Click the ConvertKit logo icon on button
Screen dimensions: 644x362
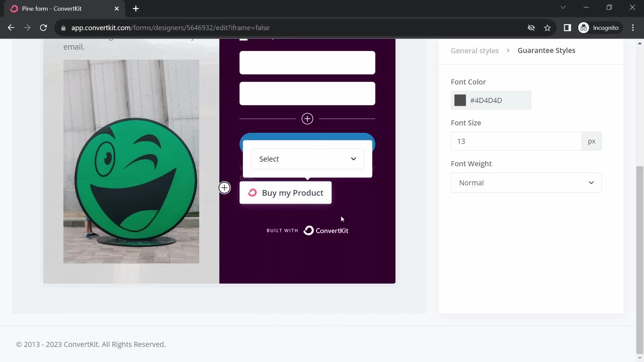252,193
